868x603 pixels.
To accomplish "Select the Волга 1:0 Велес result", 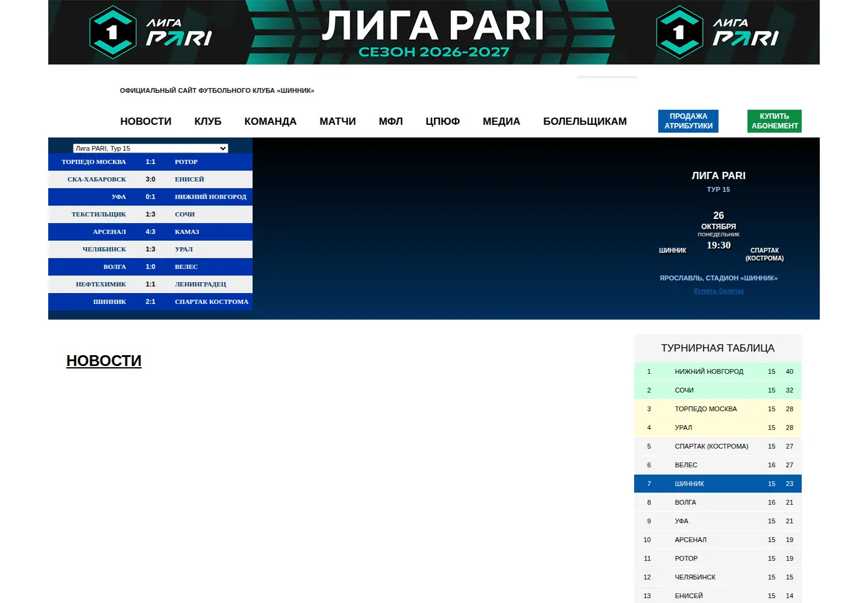I will [x=151, y=267].
